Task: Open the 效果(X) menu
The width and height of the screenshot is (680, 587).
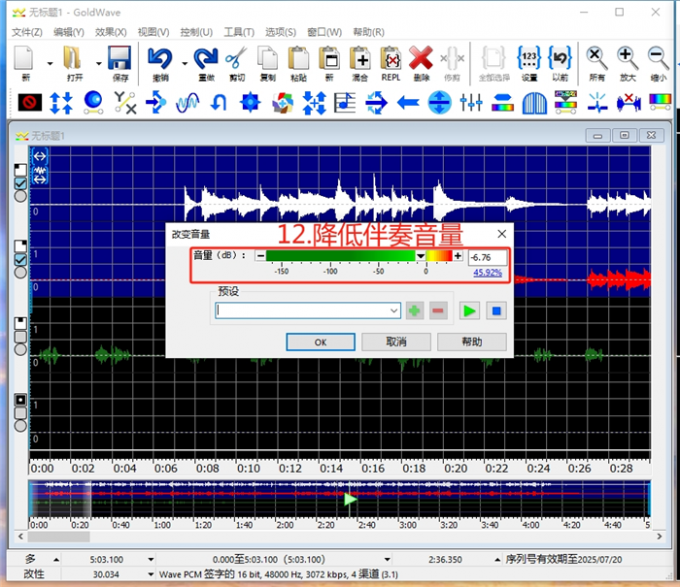Action: (111, 32)
